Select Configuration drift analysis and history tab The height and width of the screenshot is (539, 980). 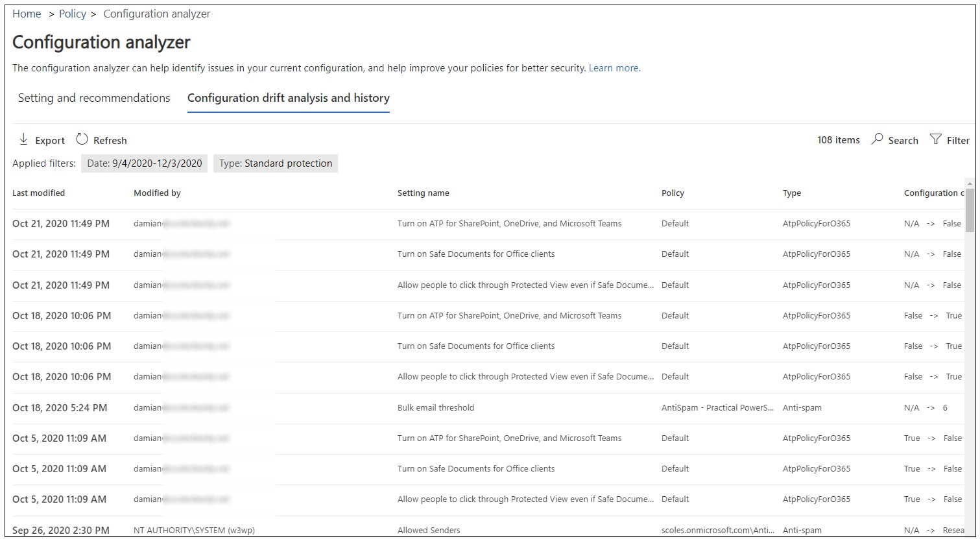(288, 98)
